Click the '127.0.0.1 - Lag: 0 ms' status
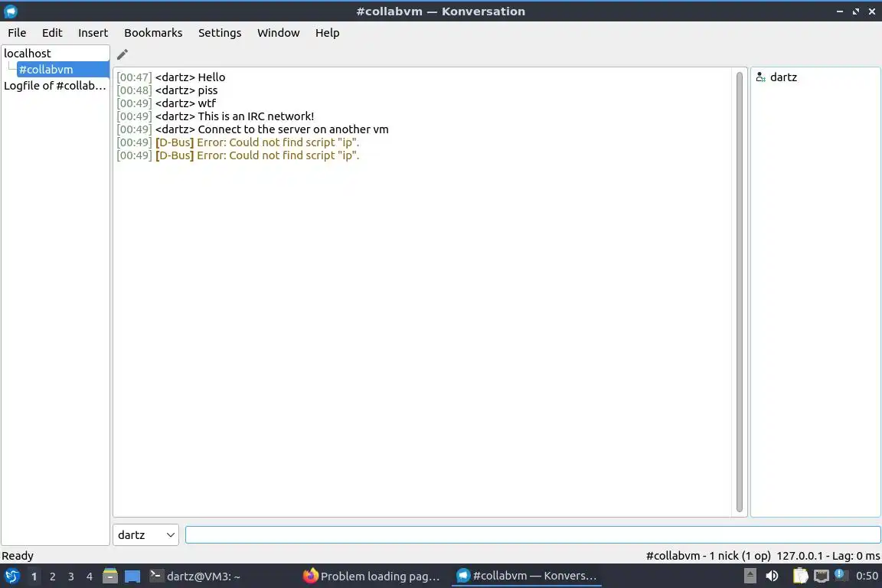882x588 pixels. 828,556
